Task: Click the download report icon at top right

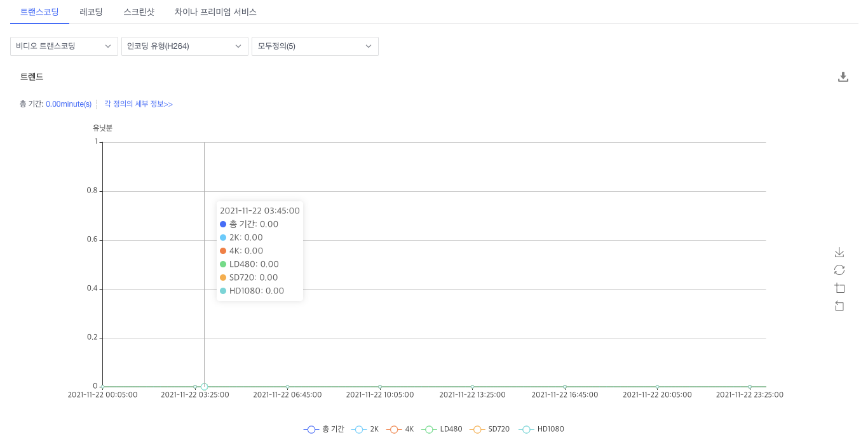Action: tap(843, 76)
